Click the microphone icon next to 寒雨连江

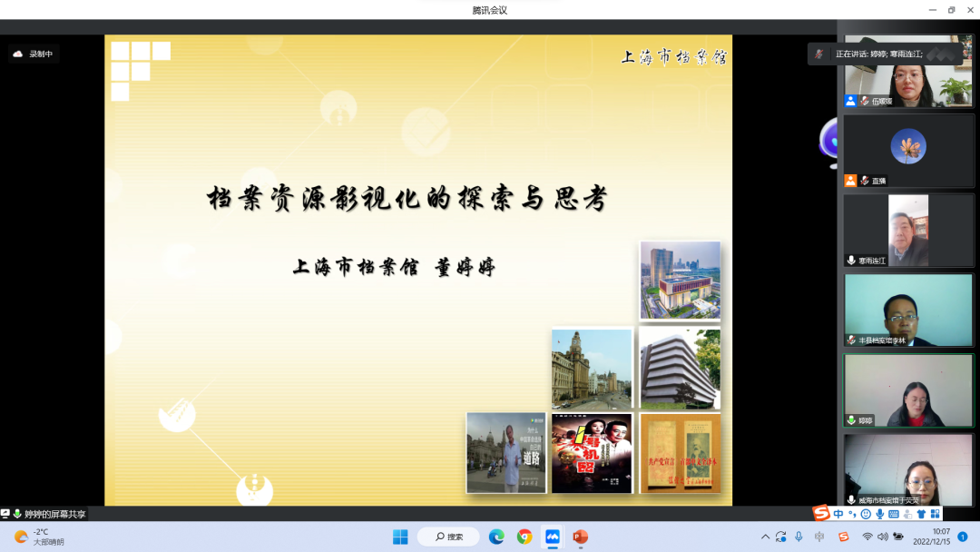click(851, 260)
